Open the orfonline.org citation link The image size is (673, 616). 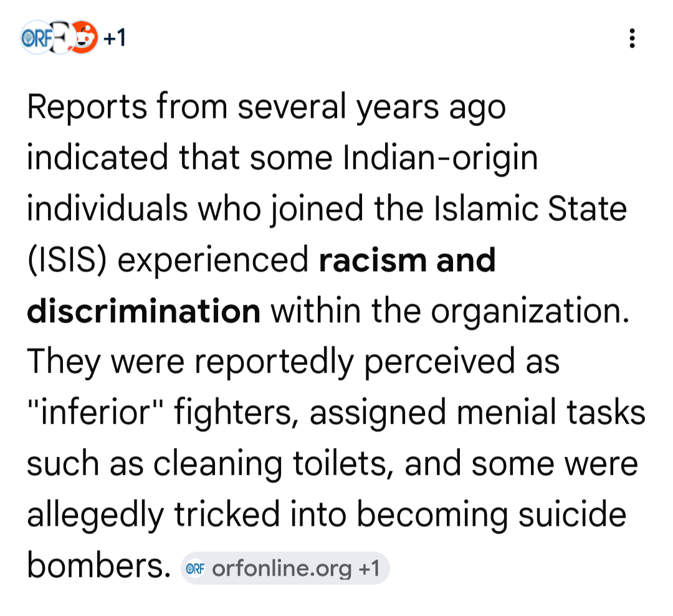tap(282, 569)
